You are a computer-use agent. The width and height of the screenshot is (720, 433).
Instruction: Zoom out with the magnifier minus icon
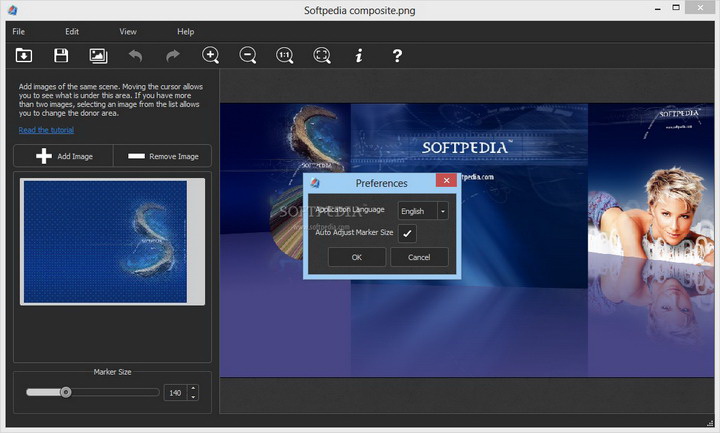click(247, 56)
